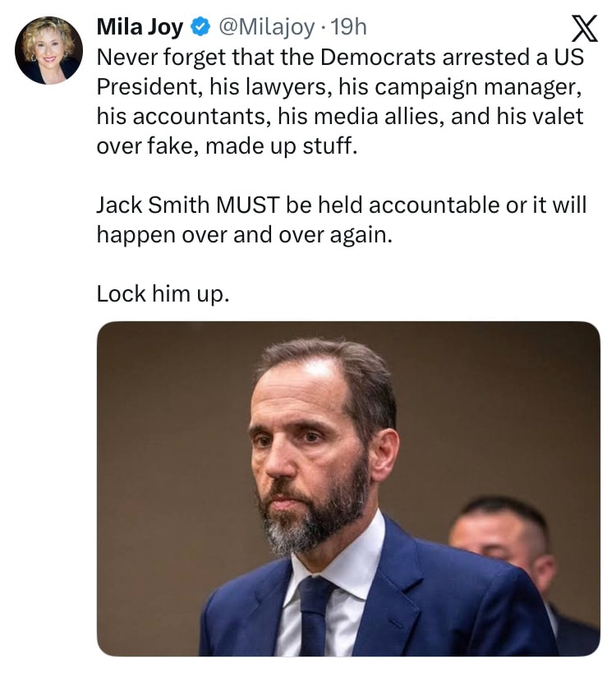This screenshot has height=673, width=616.
Task: Open Mila Joy's profile avatar
Action: 48,50
